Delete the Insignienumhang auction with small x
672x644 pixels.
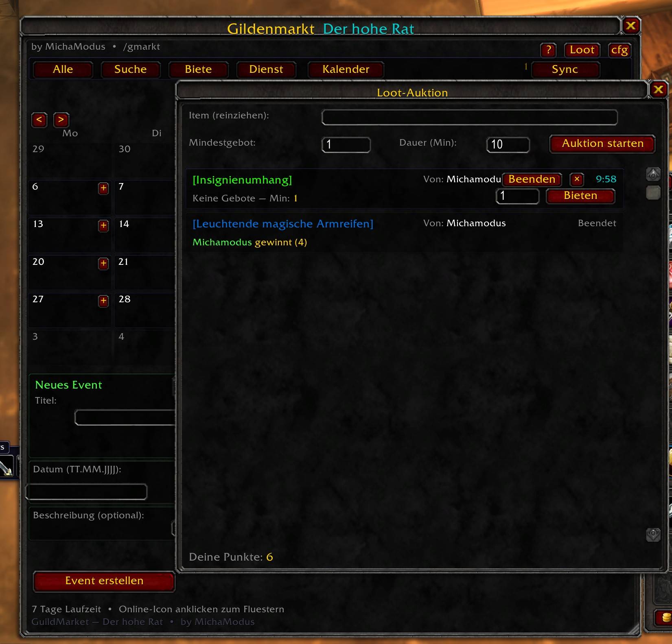pyautogui.click(x=577, y=179)
